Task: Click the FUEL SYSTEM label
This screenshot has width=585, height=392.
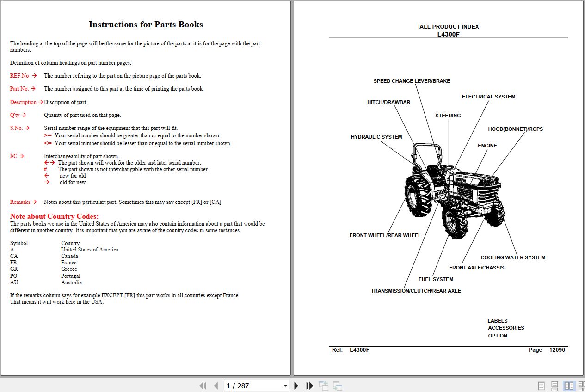Action: [x=436, y=279]
